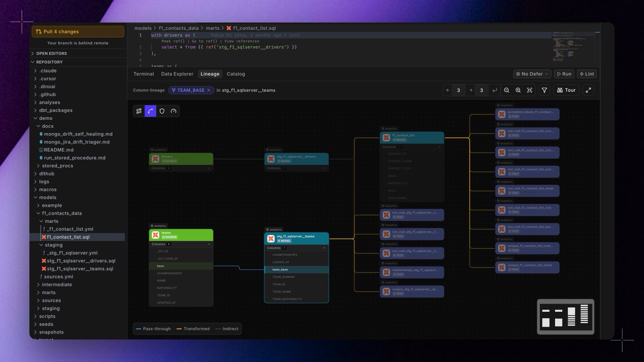Select the base column in teams source node
This screenshot has height=362, width=644.
[x=181, y=266]
